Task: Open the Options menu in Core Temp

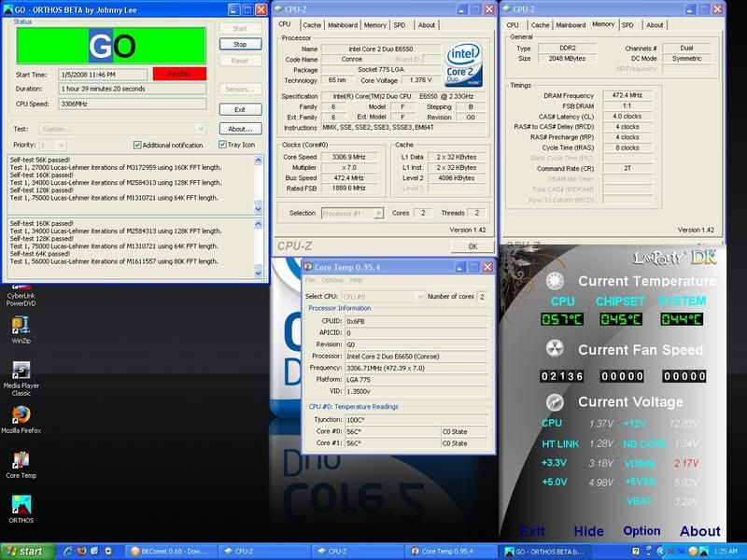Action: (332, 280)
